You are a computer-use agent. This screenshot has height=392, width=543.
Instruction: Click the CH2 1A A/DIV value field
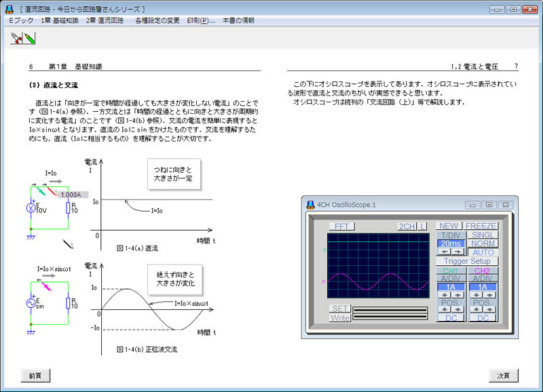coord(483,287)
